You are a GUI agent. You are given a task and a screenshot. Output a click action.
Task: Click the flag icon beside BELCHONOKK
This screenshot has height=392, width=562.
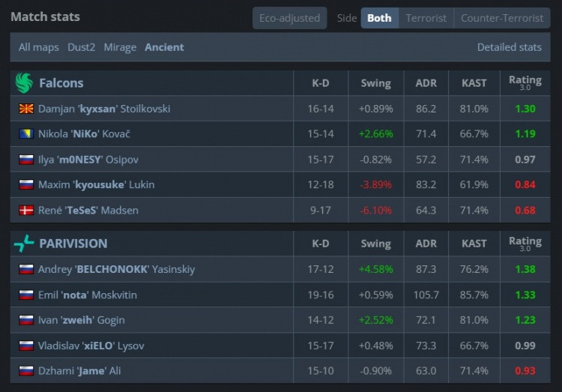(26, 269)
